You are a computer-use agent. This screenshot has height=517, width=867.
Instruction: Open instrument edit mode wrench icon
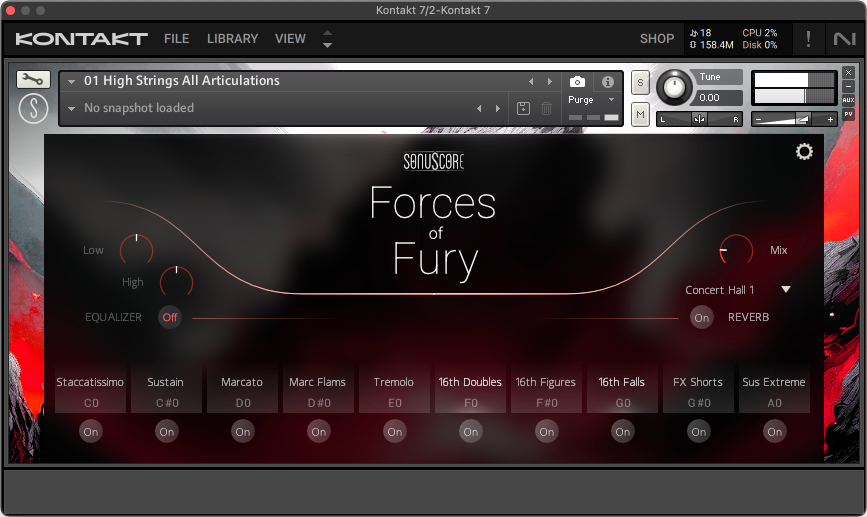[33, 80]
